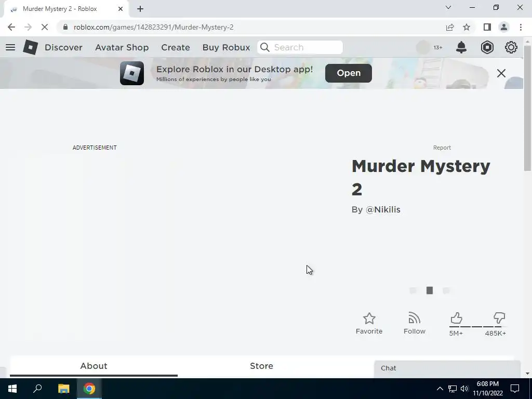Viewport: 532px width, 399px height.
Task: Share this page from the address bar
Action: [450, 27]
